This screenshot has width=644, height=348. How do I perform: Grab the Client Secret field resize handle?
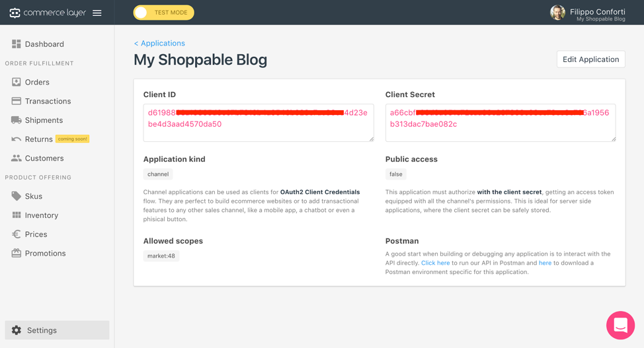tap(614, 139)
